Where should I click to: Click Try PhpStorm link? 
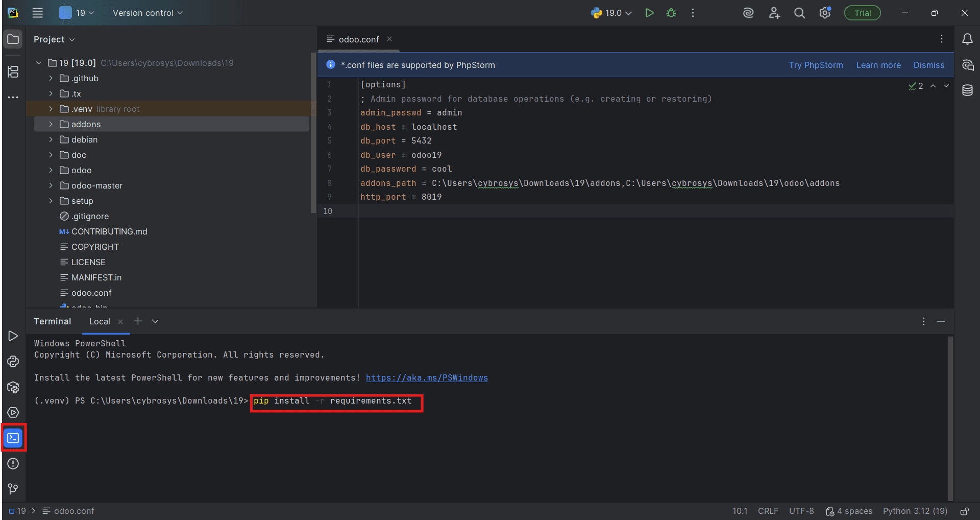816,65
